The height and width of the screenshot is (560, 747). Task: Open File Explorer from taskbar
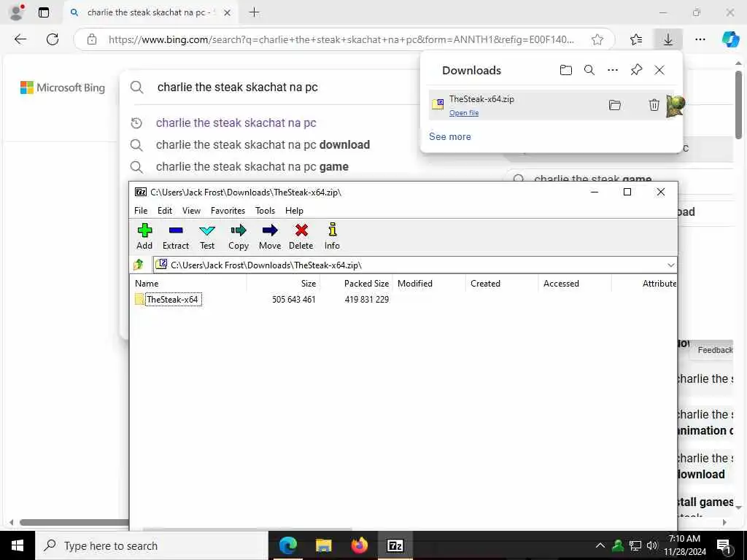point(323,545)
